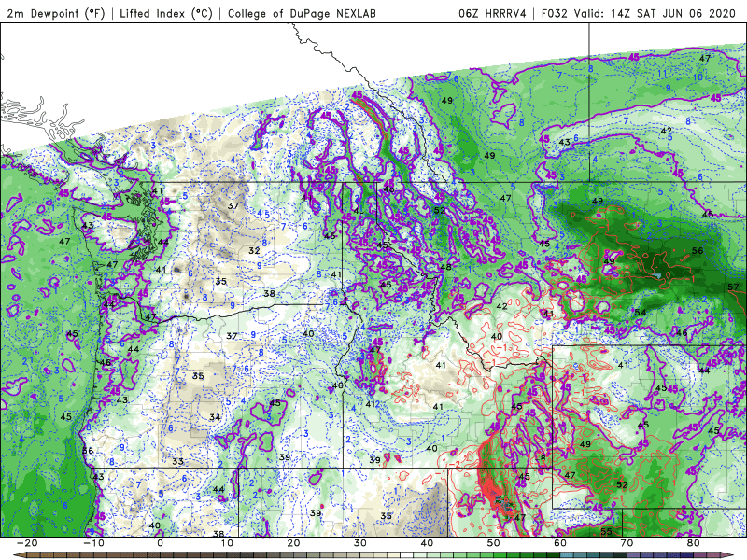Click the "College of DuPage NEXLAB" text
Viewport: 747px width, 560px height.
[x=302, y=14]
